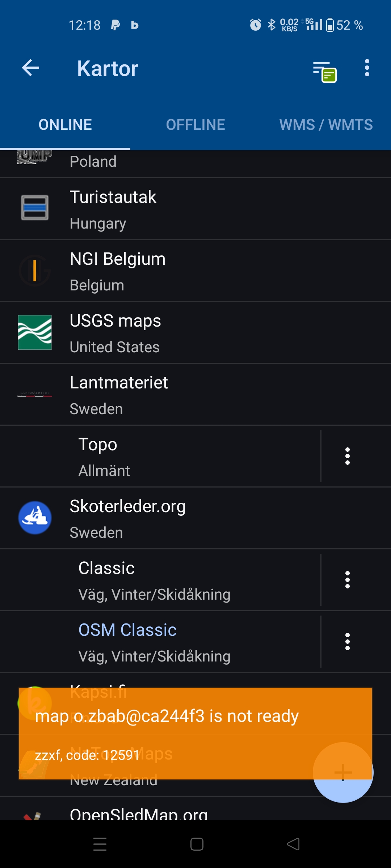The width and height of the screenshot is (391, 868).
Task: Open options for Topo map
Action: click(348, 456)
